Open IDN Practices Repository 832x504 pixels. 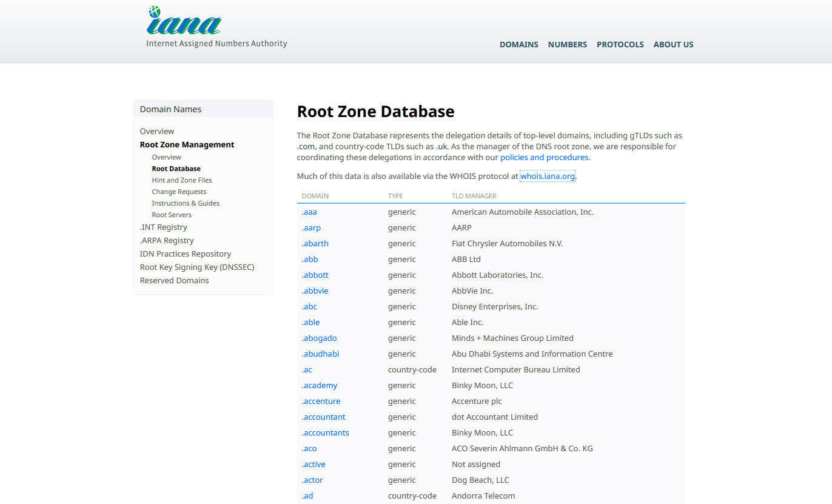(186, 254)
